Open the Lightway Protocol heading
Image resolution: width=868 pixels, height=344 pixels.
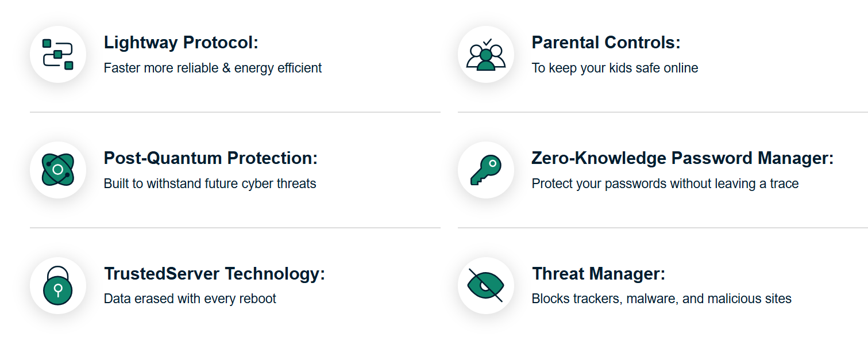click(181, 43)
